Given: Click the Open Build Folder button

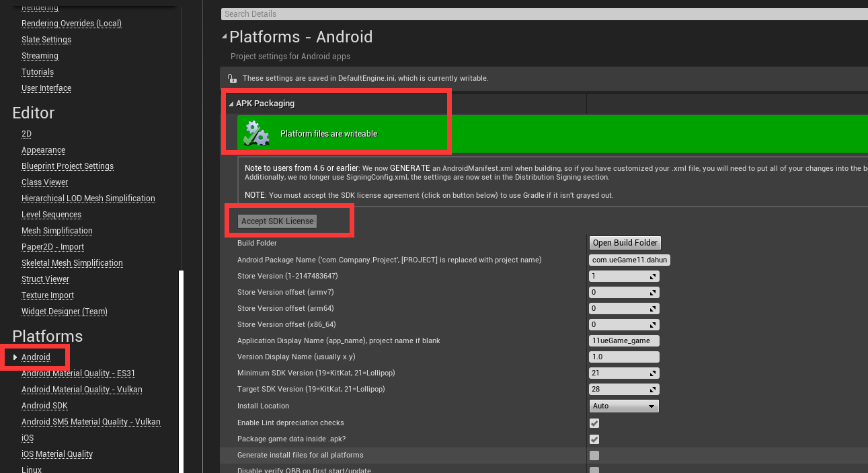Looking at the screenshot, I should (624, 243).
